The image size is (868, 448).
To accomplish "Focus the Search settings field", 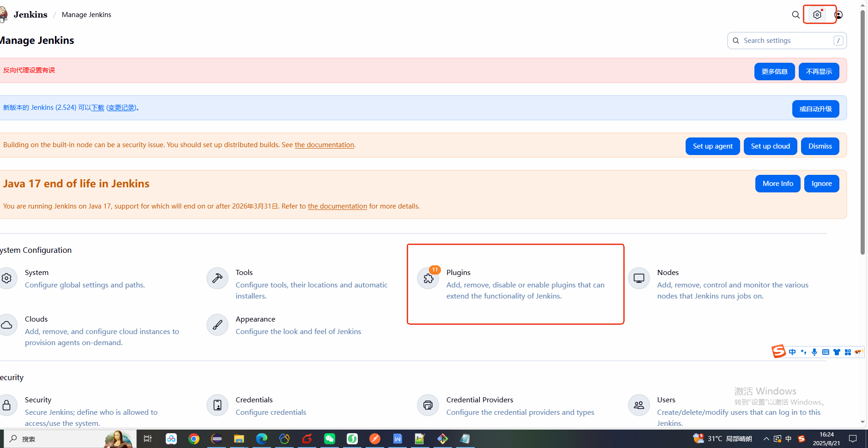I will tap(787, 41).
